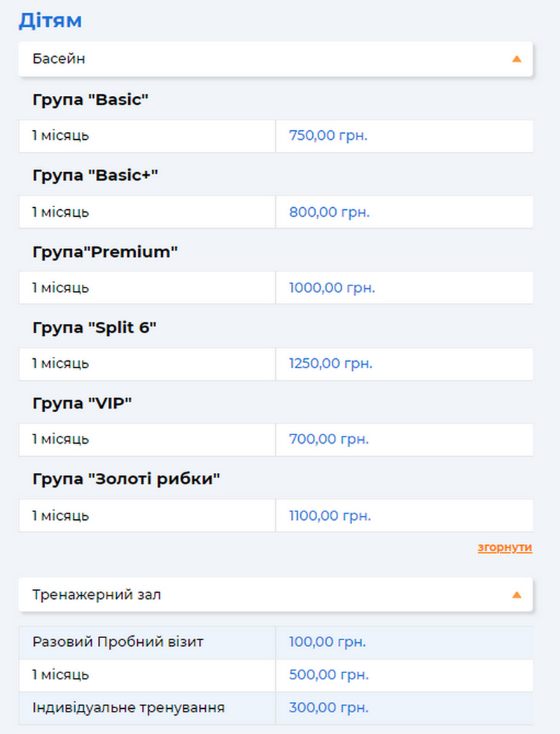Collapse the Басейн accordion section
The height and width of the screenshot is (734, 560).
coord(275,59)
